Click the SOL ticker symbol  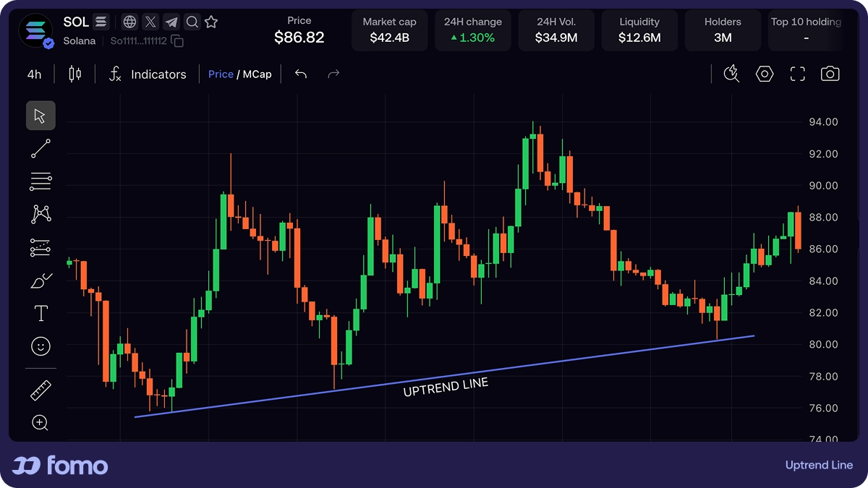click(76, 22)
